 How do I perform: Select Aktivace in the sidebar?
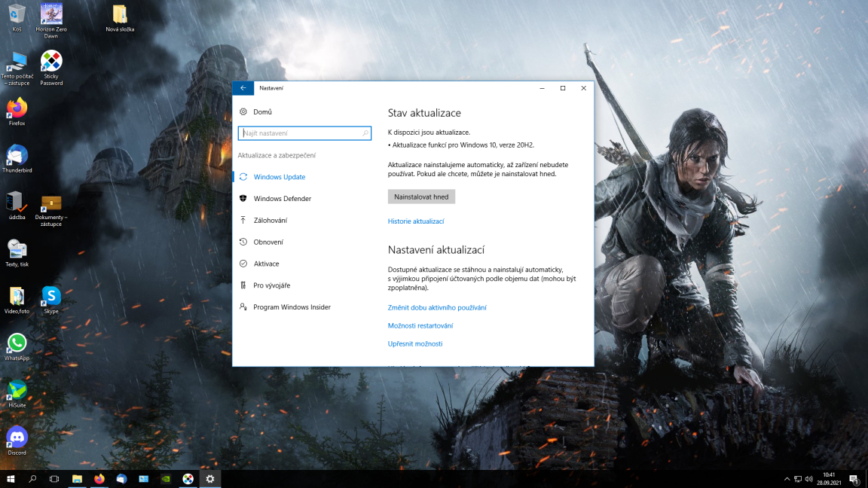266,264
